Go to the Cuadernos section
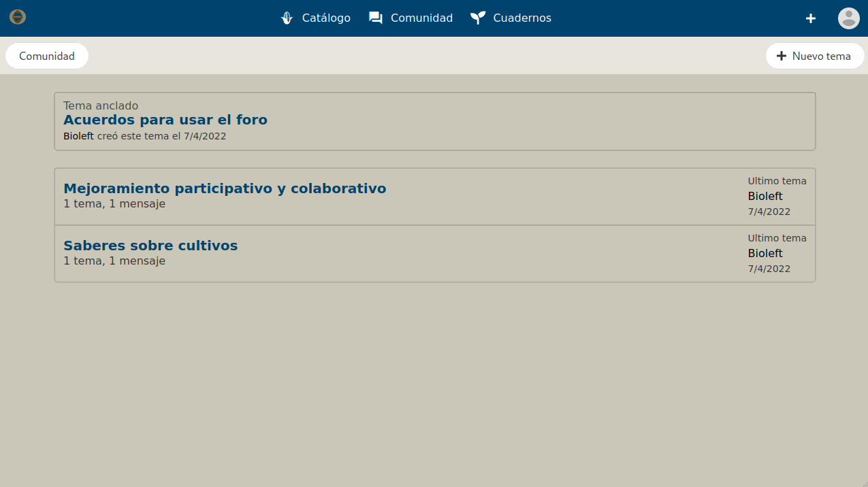This screenshot has width=868, height=487. [x=522, y=18]
